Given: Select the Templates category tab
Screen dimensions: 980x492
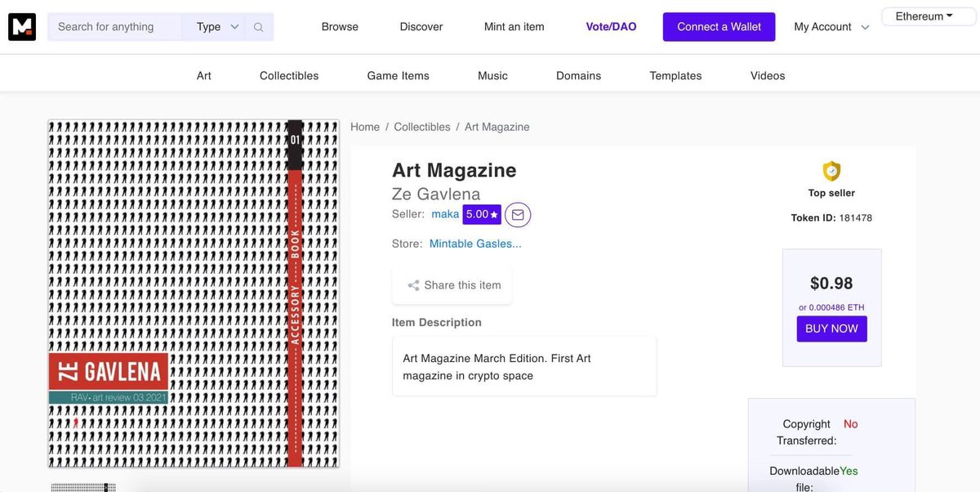Looking at the screenshot, I should [675, 75].
